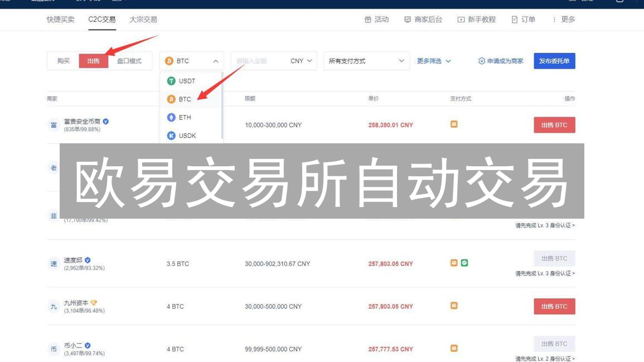
Task: Click verified badge next to 速度邱
Action: click(x=88, y=260)
